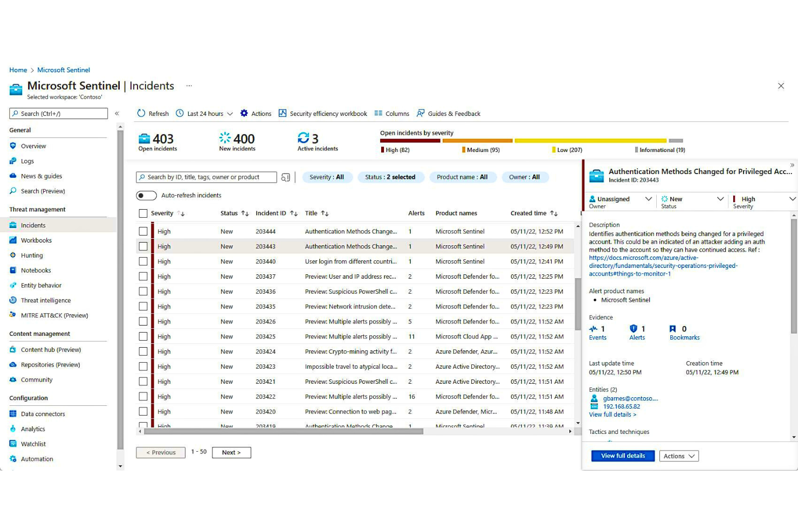Open Automation in the sidebar

(37, 459)
